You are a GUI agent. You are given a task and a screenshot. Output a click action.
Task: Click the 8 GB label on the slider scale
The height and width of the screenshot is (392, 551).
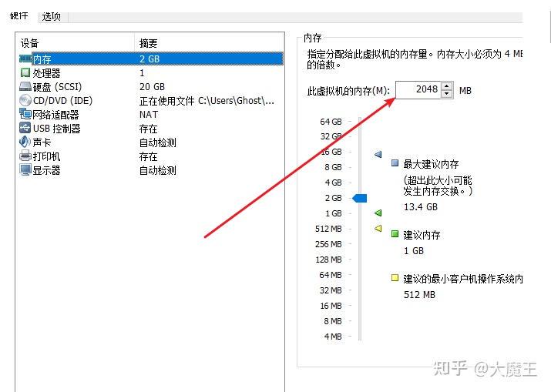333,167
